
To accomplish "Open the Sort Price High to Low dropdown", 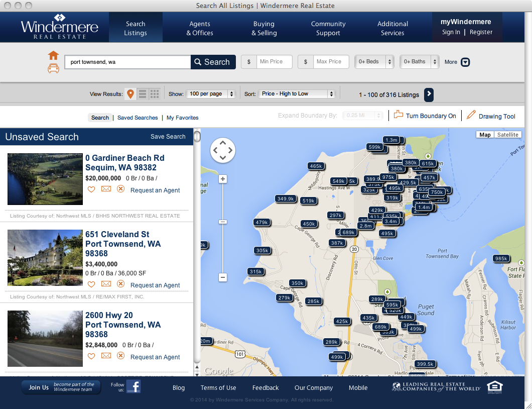I will coord(297,94).
